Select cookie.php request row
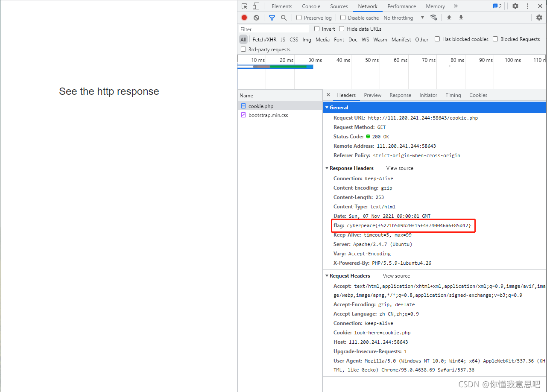 (x=280, y=106)
